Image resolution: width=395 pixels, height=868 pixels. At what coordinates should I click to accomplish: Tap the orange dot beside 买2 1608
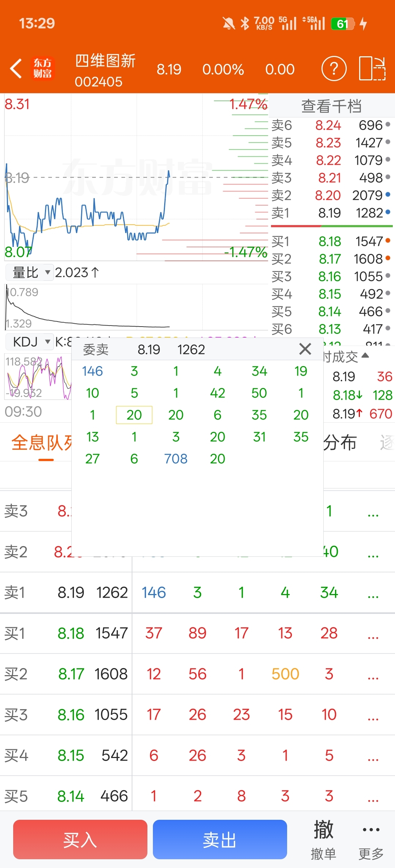click(x=388, y=258)
